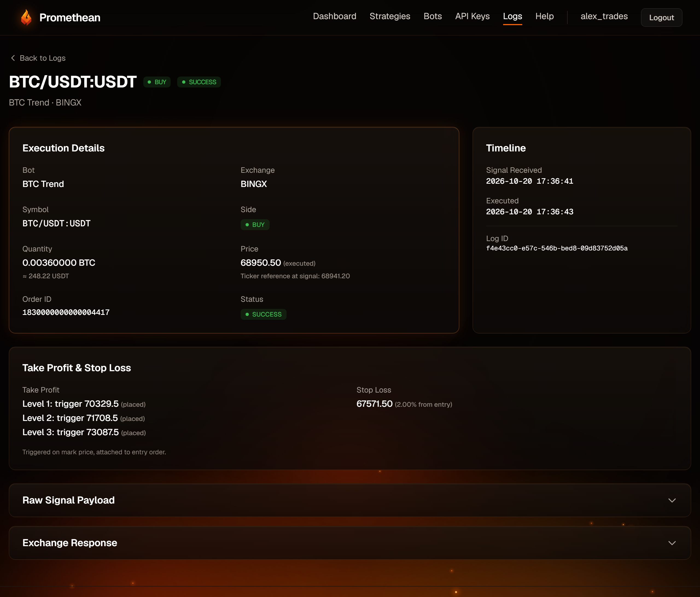The width and height of the screenshot is (700, 597).
Task: Open the Bots section
Action: [x=433, y=16]
